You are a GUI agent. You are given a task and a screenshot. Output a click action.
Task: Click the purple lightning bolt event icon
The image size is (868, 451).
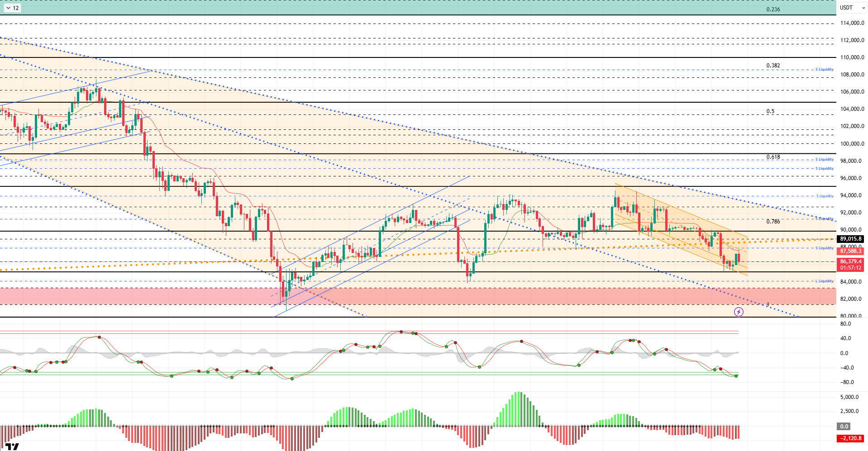739,312
